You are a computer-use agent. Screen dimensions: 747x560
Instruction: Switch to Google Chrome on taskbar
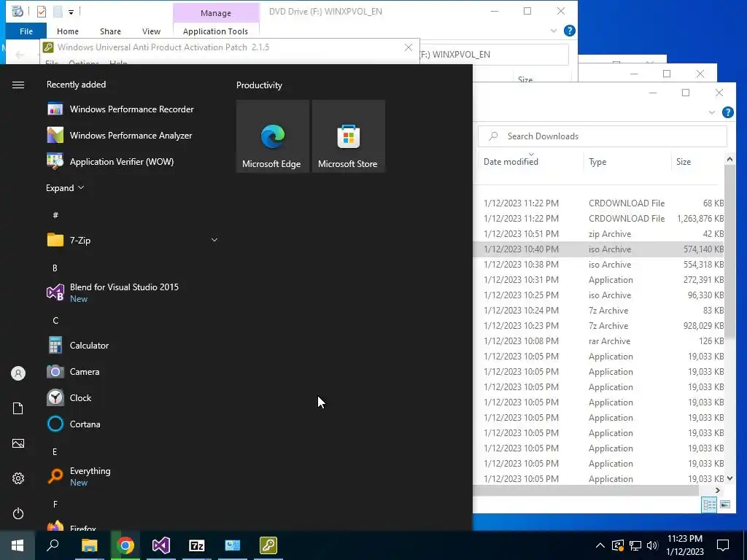(125, 545)
